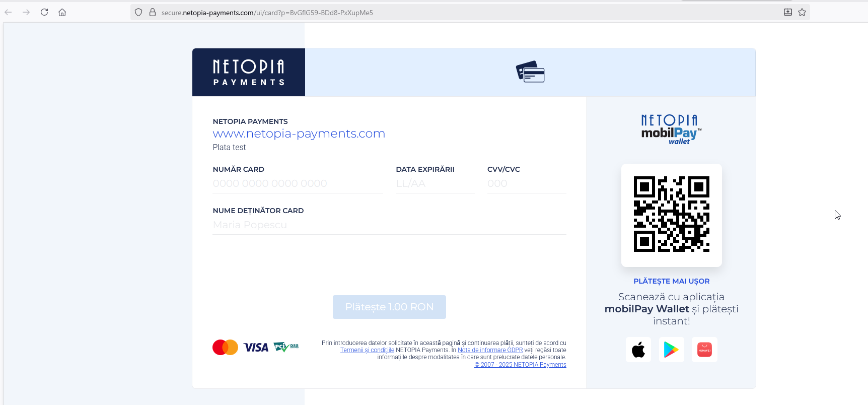Open the Apple App Store icon

(638, 350)
